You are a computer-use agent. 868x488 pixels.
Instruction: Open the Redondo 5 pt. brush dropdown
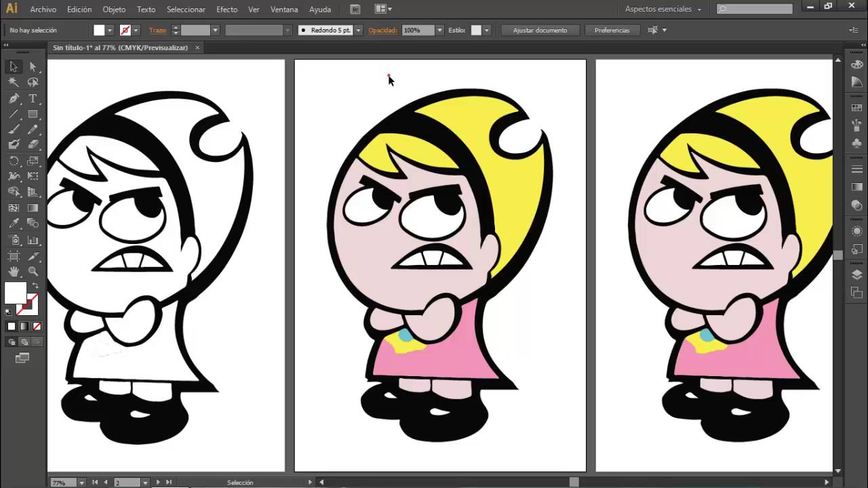(x=358, y=30)
